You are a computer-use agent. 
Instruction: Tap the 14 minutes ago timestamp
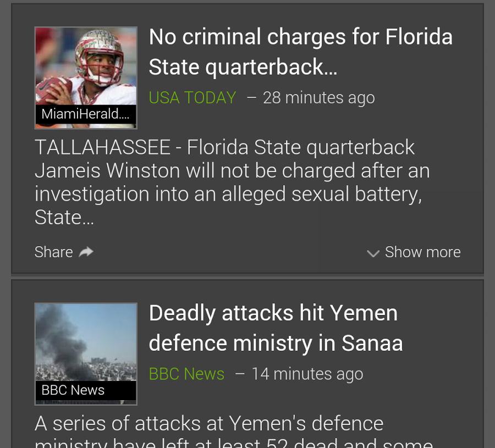(x=307, y=374)
